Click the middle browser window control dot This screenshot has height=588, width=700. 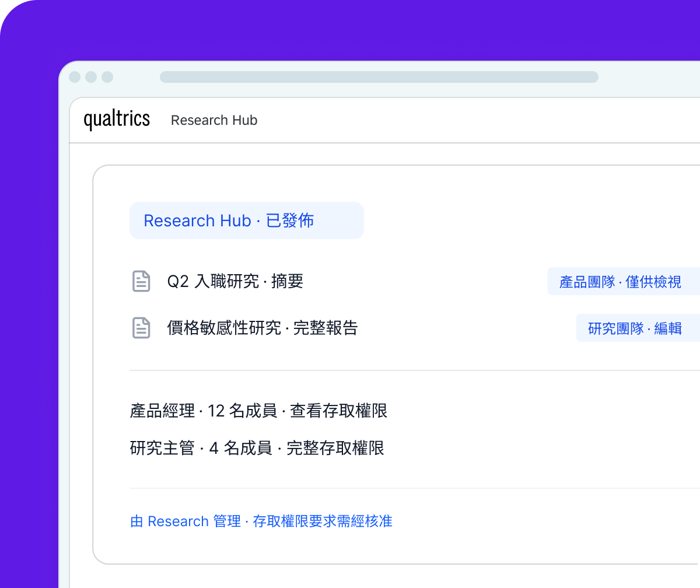point(91,77)
